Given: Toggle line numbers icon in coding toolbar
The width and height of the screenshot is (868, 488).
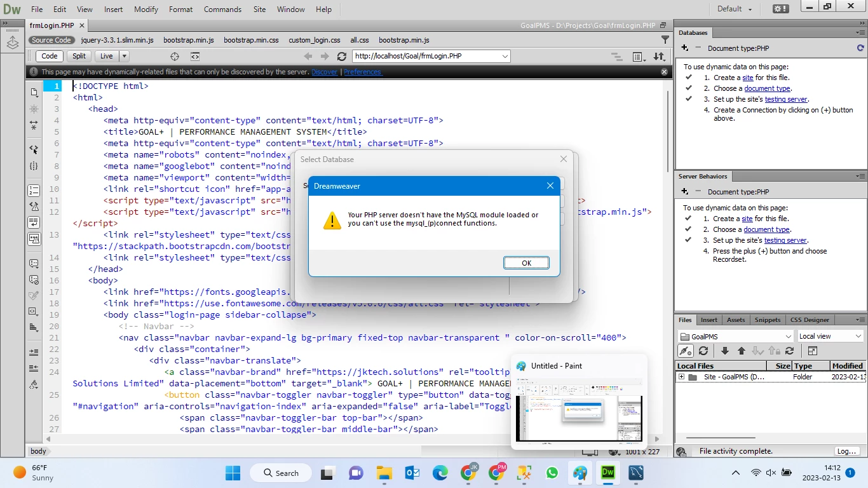Looking at the screenshot, I should pyautogui.click(x=34, y=190).
